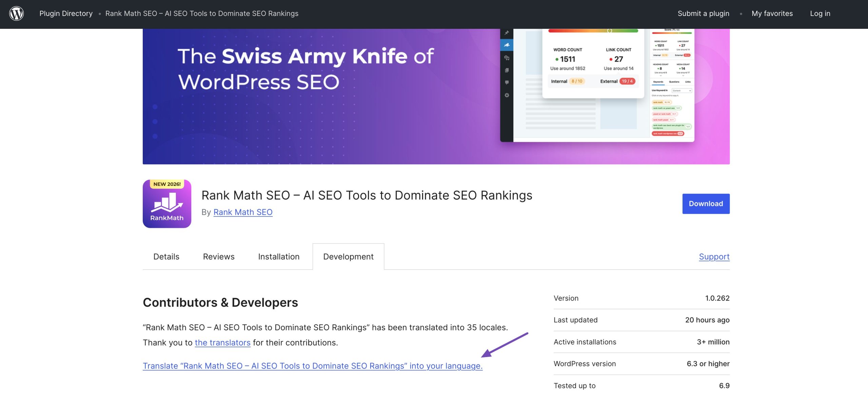Open Plugin Directory
This screenshot has width=868, height=395.
coord(66,14)
